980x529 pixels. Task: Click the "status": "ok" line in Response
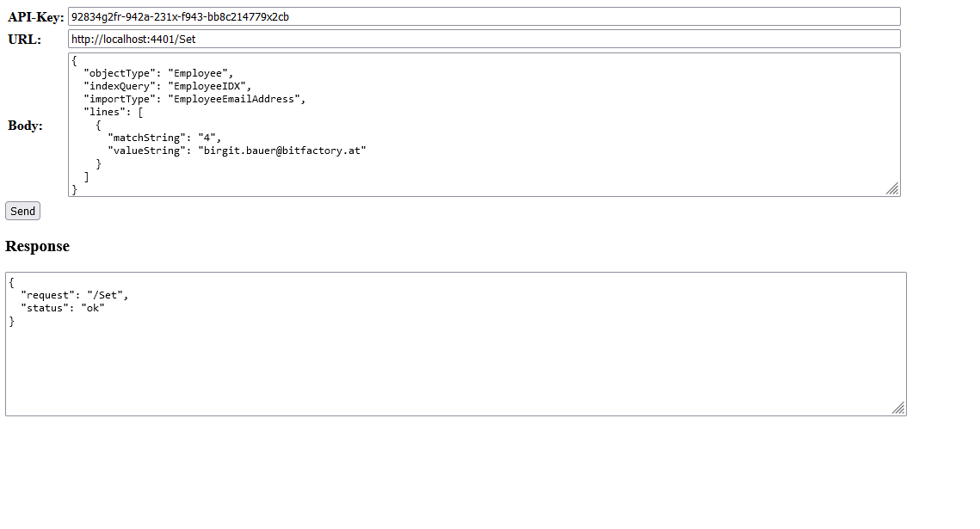point(63,308)
